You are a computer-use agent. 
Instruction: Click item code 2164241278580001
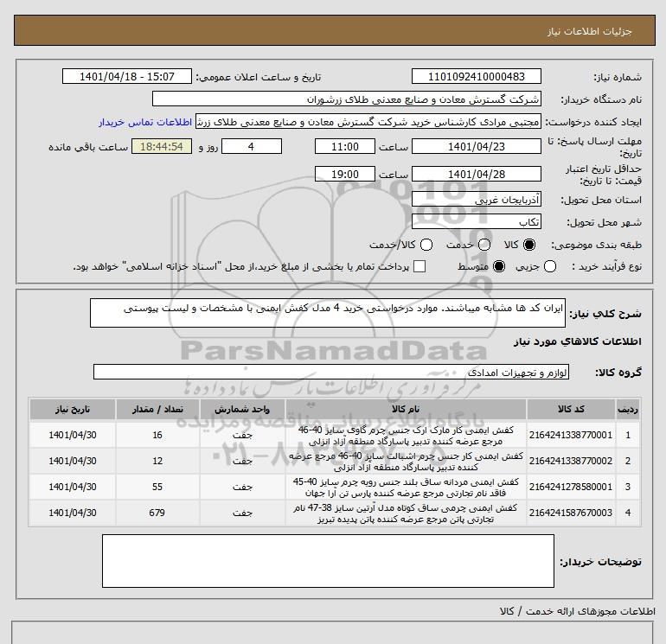tap(571, 487)
